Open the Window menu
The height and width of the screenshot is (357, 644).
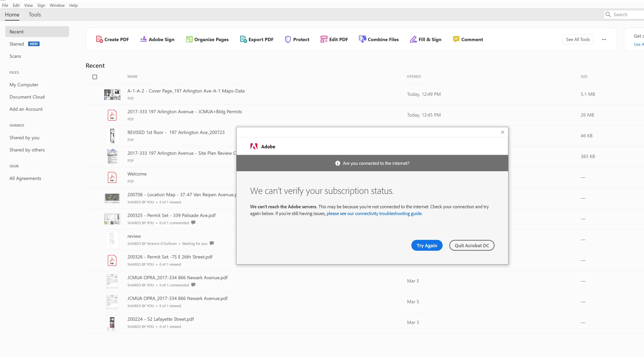point(57,5)
